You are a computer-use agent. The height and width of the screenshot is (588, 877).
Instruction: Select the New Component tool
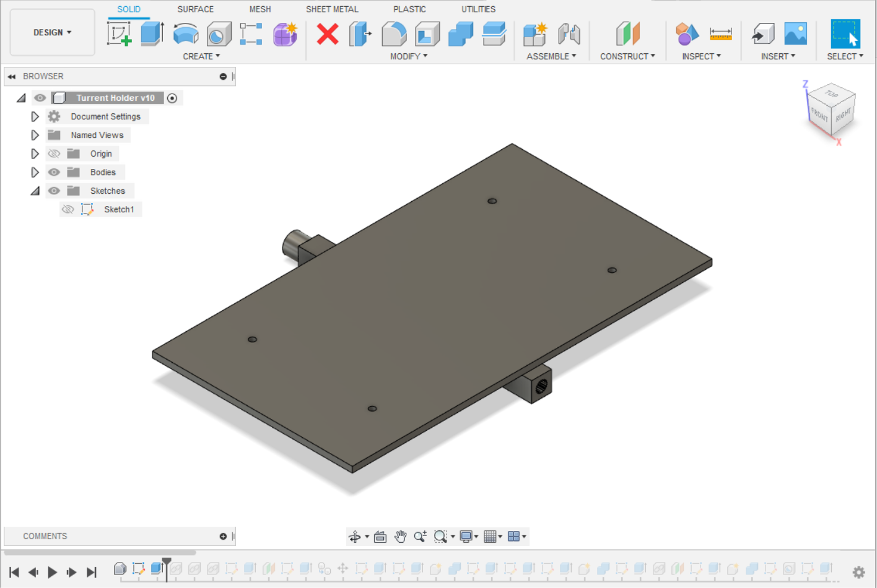point(535,34)
